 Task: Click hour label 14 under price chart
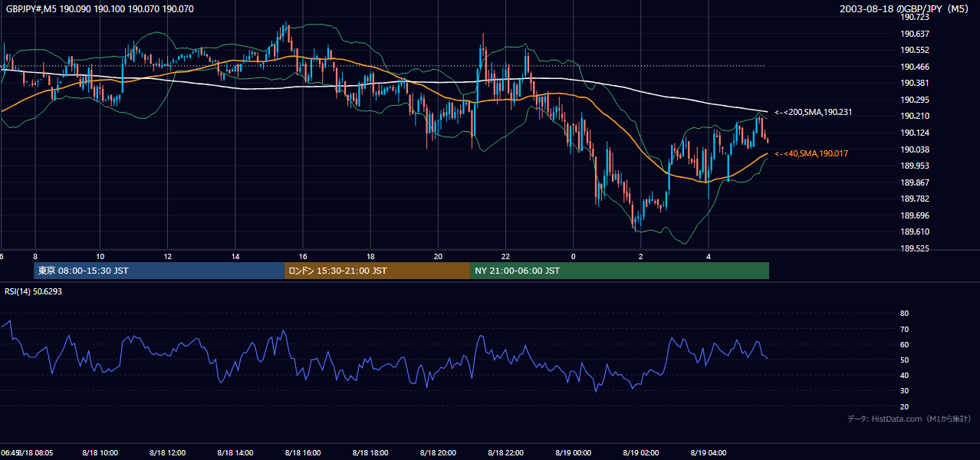point(235,257)
